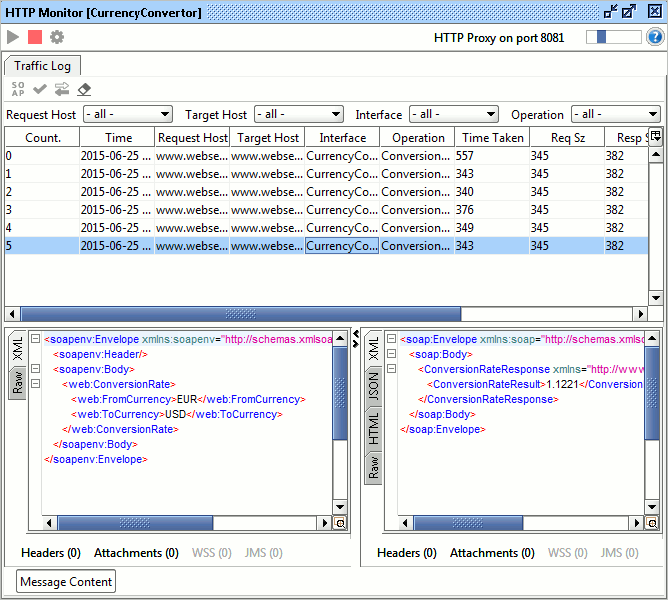The height and width of the screenshot is (600, 668).
Task: Open response Headers (0) section
Action: [406, 553]
